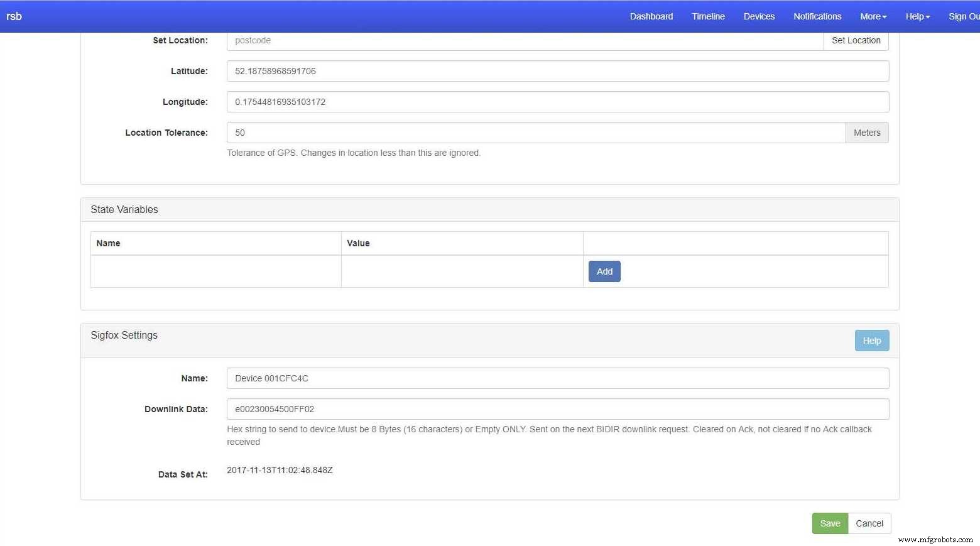Image resolution: width=980 pixels, height=546 pixels.
Task: Click the Meters unit label
Action: 866,133
